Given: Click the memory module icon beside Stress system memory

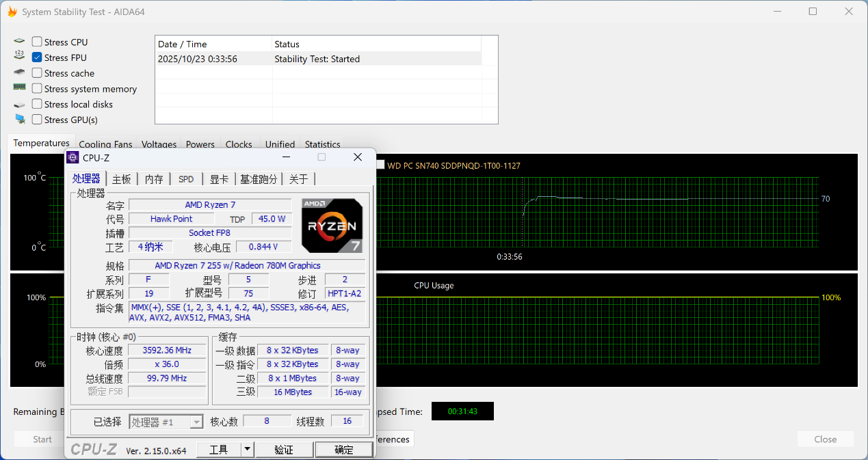Looking at the screenshot, I should tap(19, 87).
